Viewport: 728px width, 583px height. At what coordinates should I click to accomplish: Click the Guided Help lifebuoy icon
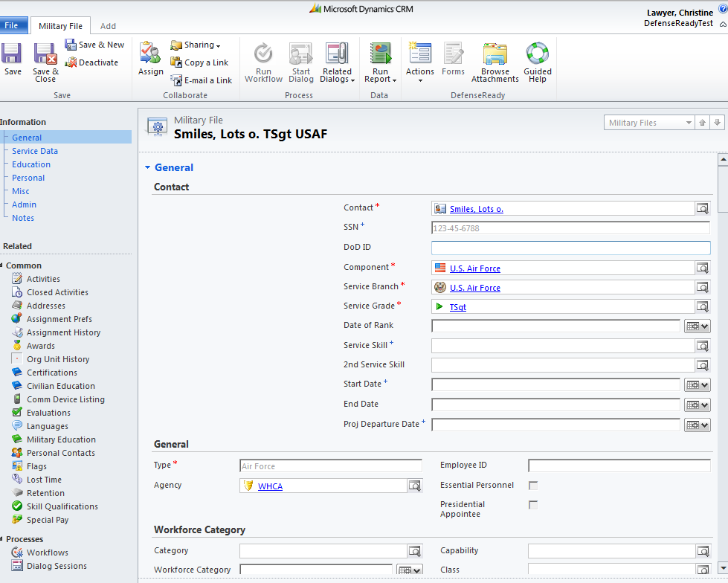click(x=537, y=54)
